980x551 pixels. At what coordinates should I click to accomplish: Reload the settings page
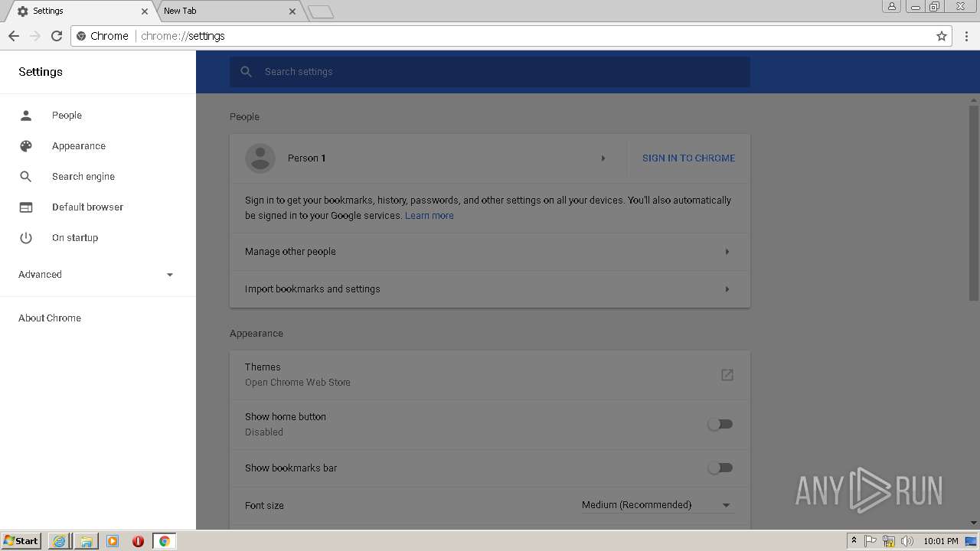tap(56, 36)
